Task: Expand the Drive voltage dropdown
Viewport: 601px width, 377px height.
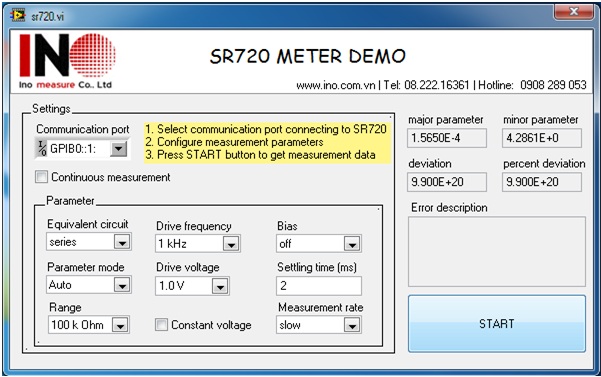Action: (220, 287)
